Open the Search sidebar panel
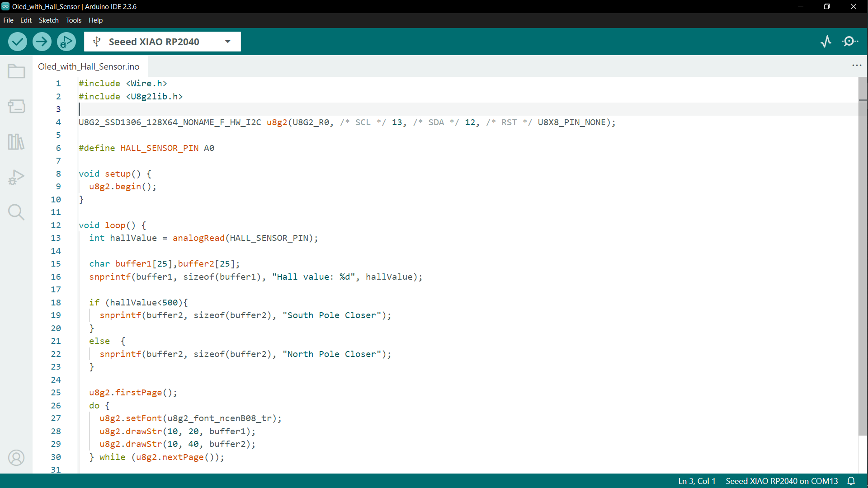868x488 pixels. tap(16, 212)
